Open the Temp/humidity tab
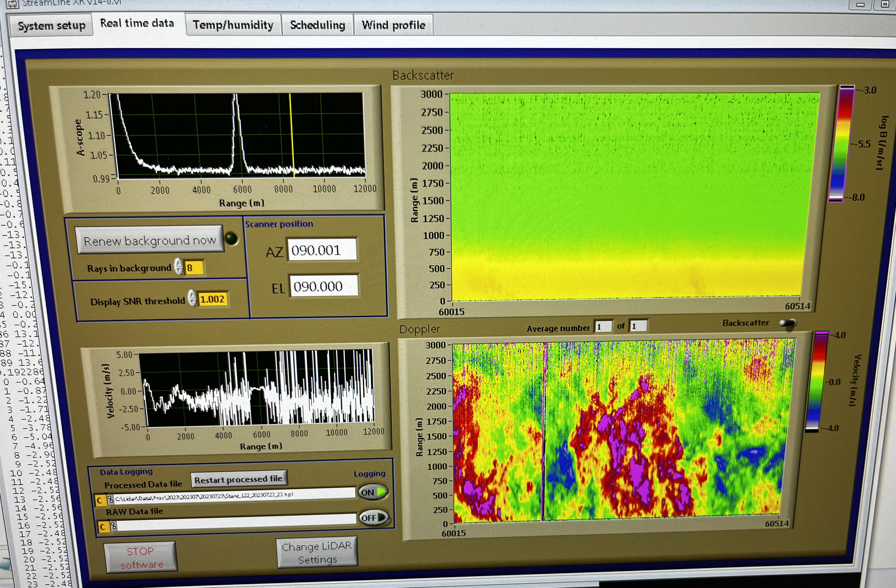This screenshot has height=588, width=896. coord(233,25)
